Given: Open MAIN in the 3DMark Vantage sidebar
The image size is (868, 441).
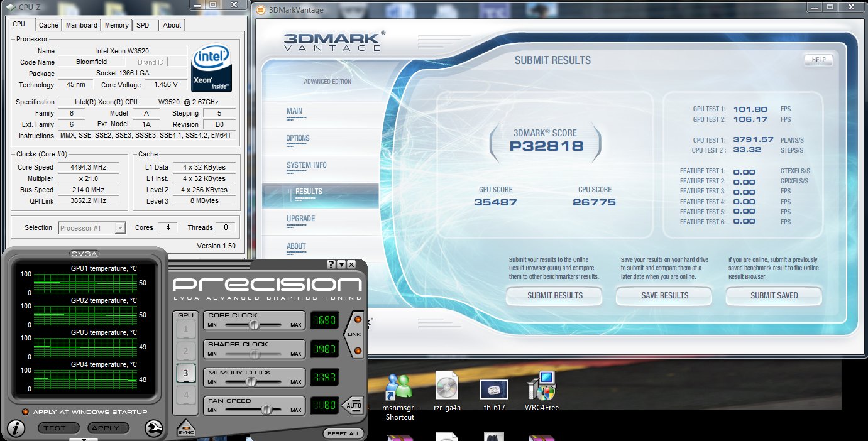Looking at the screenshot, I should (x=295, y=111).
